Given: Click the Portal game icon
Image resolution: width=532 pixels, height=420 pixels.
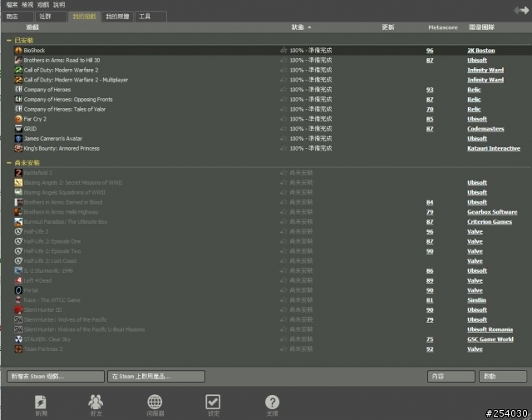Looking at the screenshot, I should (18, 290).
